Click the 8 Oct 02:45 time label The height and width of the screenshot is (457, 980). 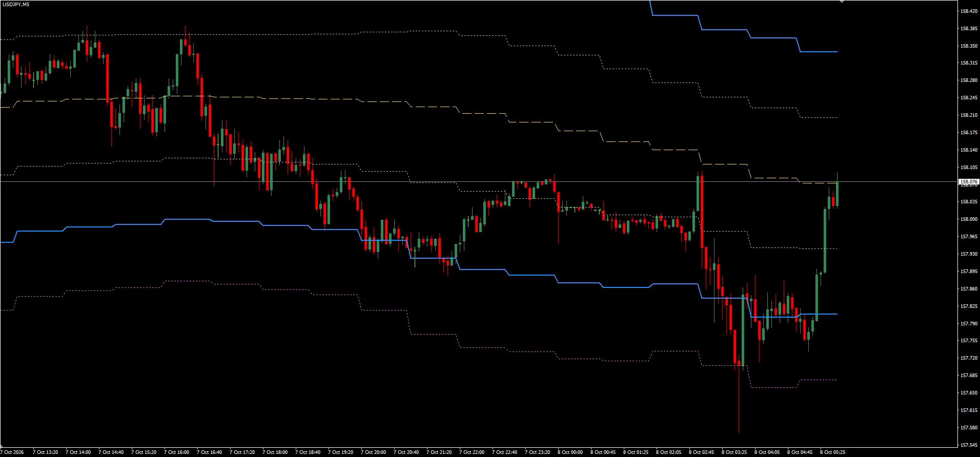click(701, 452)
